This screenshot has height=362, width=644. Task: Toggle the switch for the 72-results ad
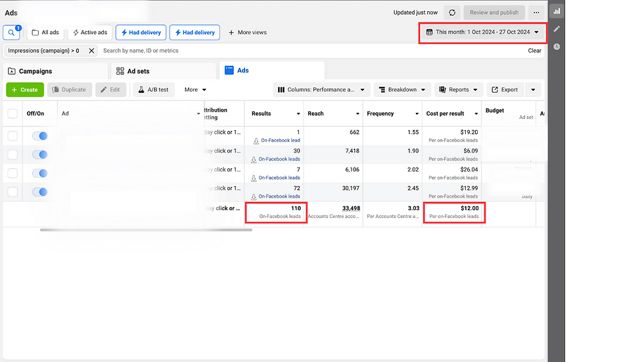tap(40, 192)
